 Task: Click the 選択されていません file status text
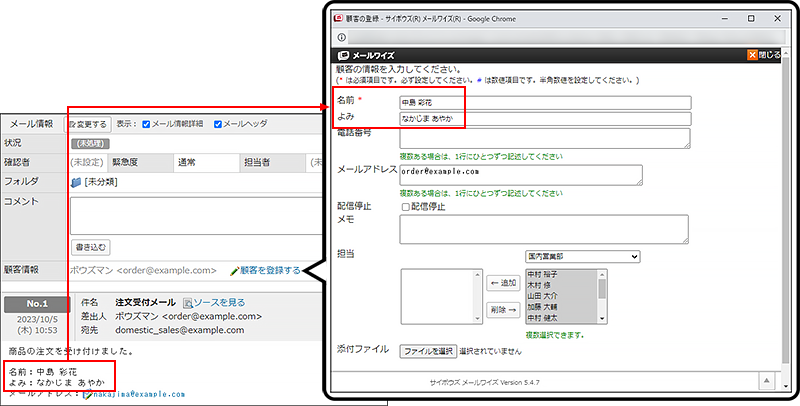pyautogui.click(x=491, y=351)
